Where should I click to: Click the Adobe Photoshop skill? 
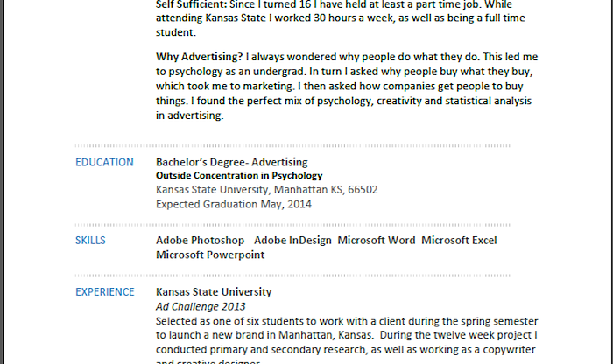tap(200, 241)
